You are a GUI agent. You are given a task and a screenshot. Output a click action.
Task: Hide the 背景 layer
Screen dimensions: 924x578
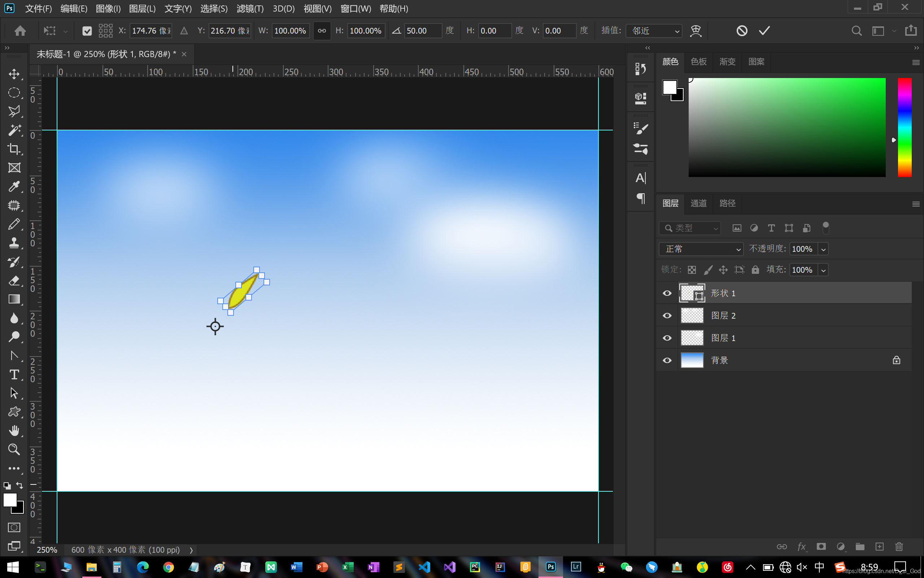[667, 361]
